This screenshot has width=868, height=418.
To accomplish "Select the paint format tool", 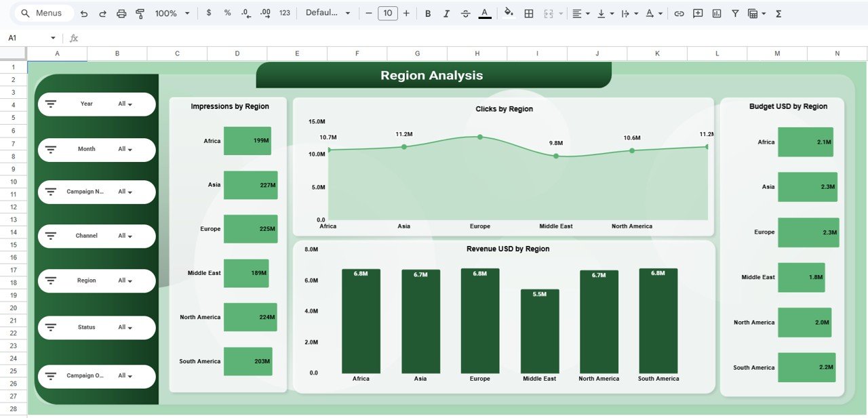I will tap(140, 13).
